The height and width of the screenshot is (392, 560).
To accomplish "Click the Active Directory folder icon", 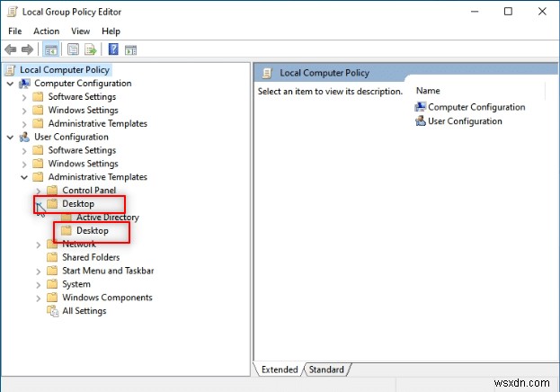I will [x=67, y=218].
